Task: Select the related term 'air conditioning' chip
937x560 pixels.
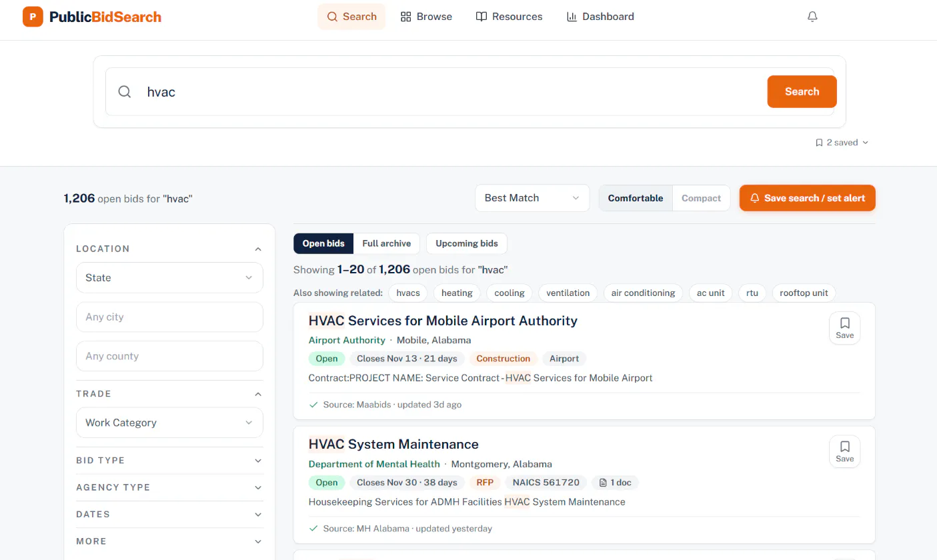Action: [643, 293]
